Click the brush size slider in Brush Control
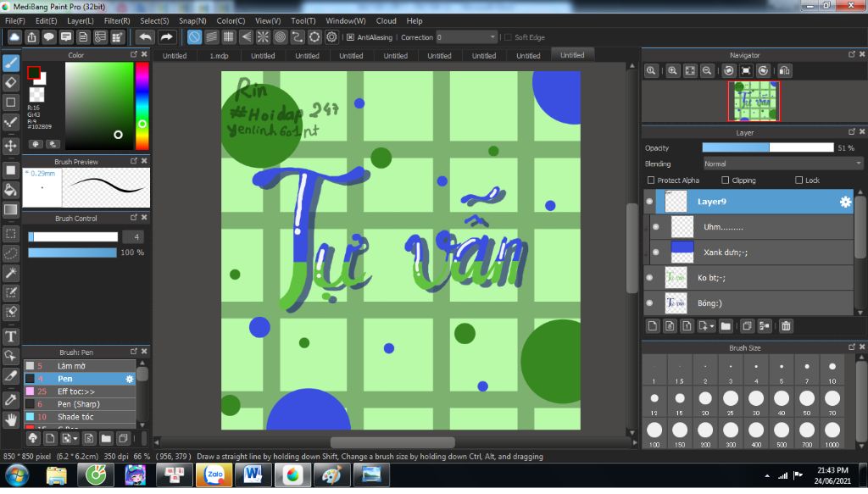This screenshot has height=494, width=868. click(x=73, y=236)
